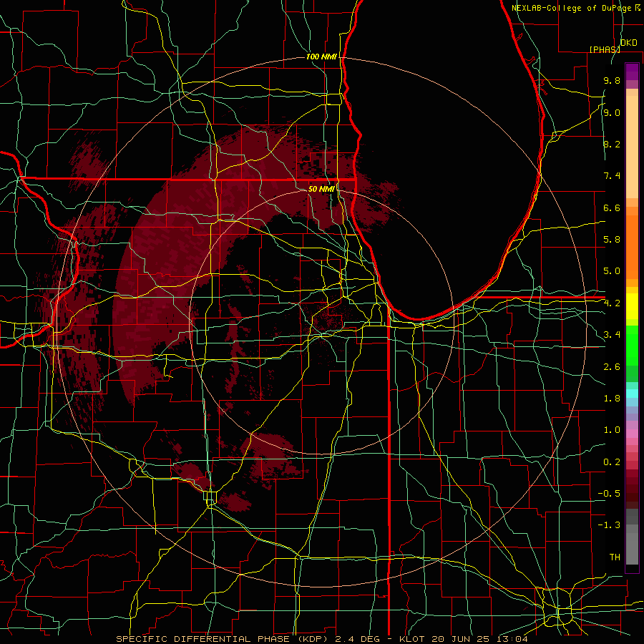This screenshot has width=644, height=644.
Task: Click the "TH" threshold label on the scale
Action: [x=615, y=557]
